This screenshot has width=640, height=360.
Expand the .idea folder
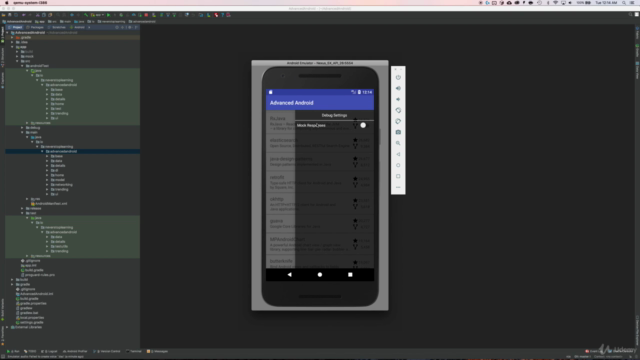pyautogui.click(x=12, y=42)
